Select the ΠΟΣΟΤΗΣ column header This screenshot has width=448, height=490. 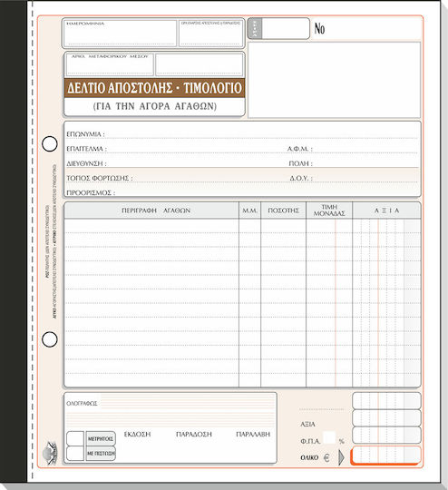tap(283, 211)
